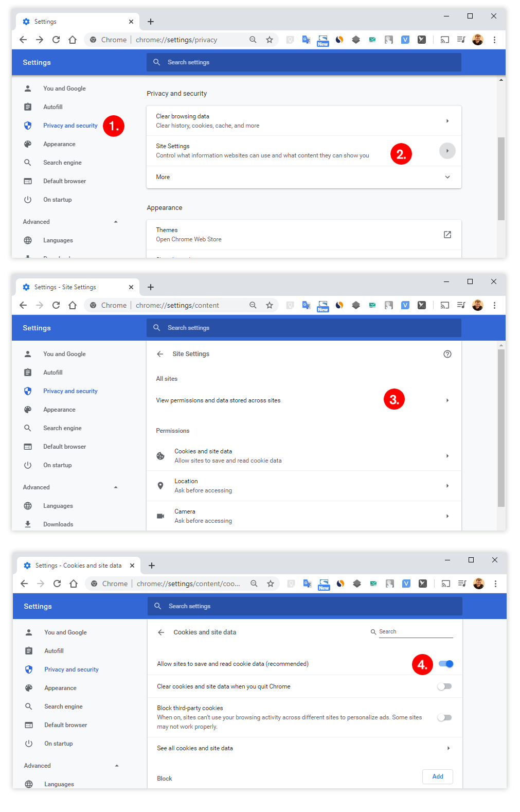520x812 pixels.
Task: Open View permissions and data stored across sites
Action: 304,400
